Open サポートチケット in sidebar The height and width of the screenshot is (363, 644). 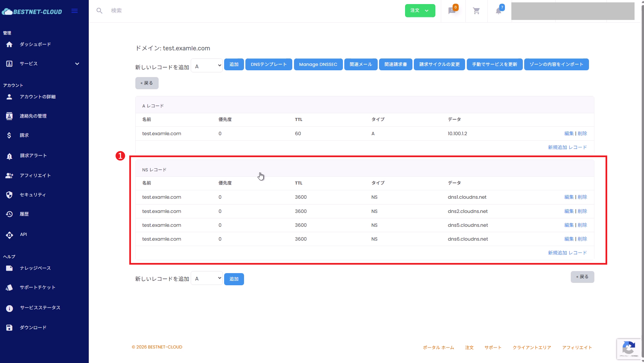pos(37,288)
